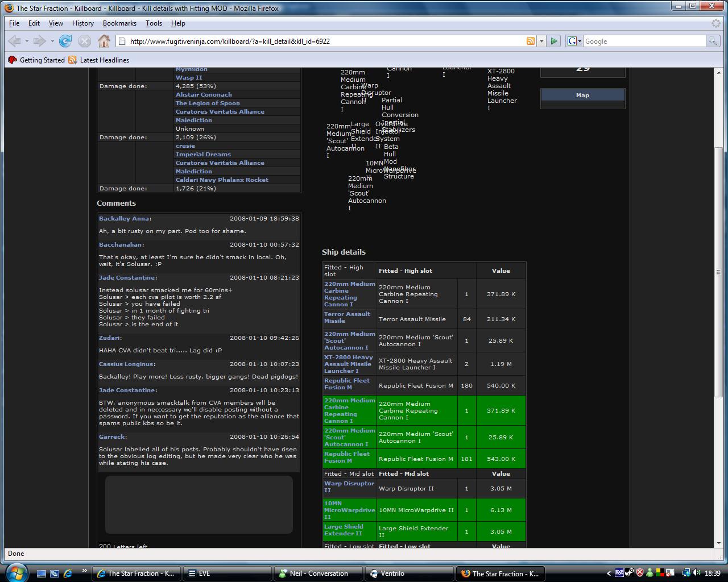The height and width of the screenshot is (582, 728).
Task: Click the green Go arrow button
Action: (x=554, y=41)
